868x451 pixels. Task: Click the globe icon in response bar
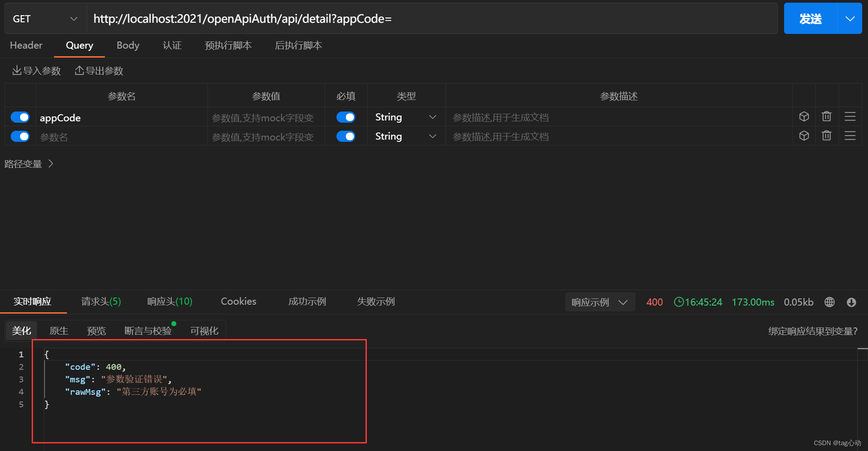829,302
